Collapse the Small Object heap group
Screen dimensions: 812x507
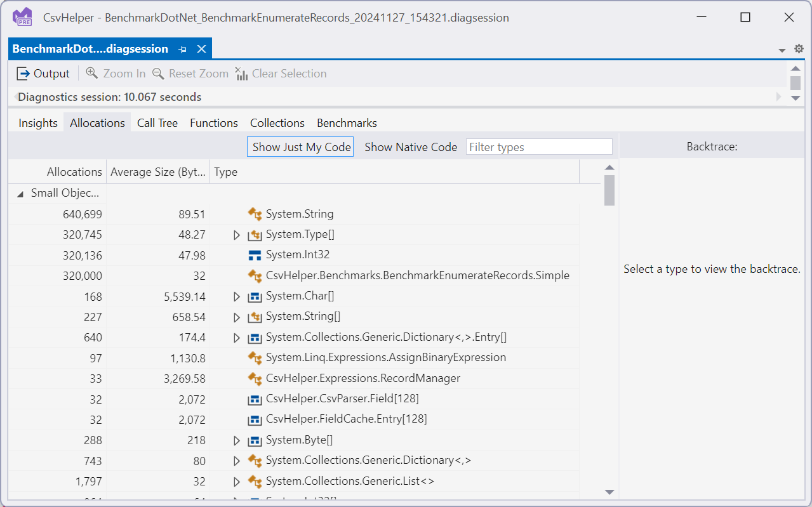pos(21,194)
